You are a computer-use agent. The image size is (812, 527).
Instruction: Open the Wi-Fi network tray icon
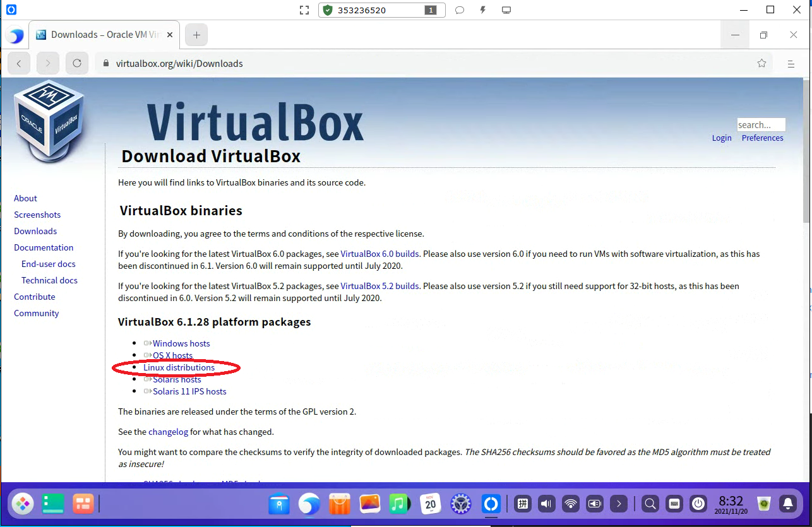[571, 504]
